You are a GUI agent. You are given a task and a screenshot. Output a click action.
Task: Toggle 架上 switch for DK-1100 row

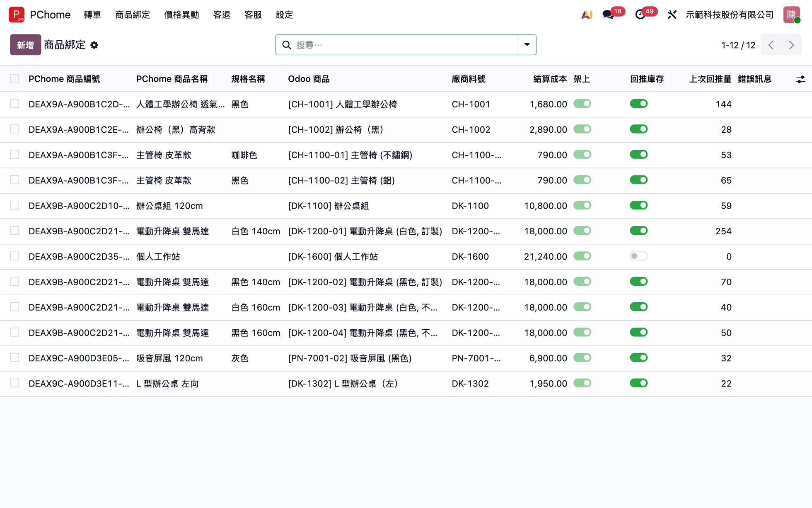pyautogui.click(x=582, y=205)
